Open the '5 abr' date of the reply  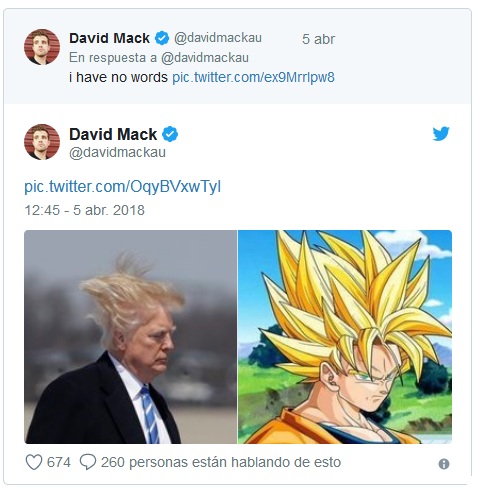coord(318,39)
